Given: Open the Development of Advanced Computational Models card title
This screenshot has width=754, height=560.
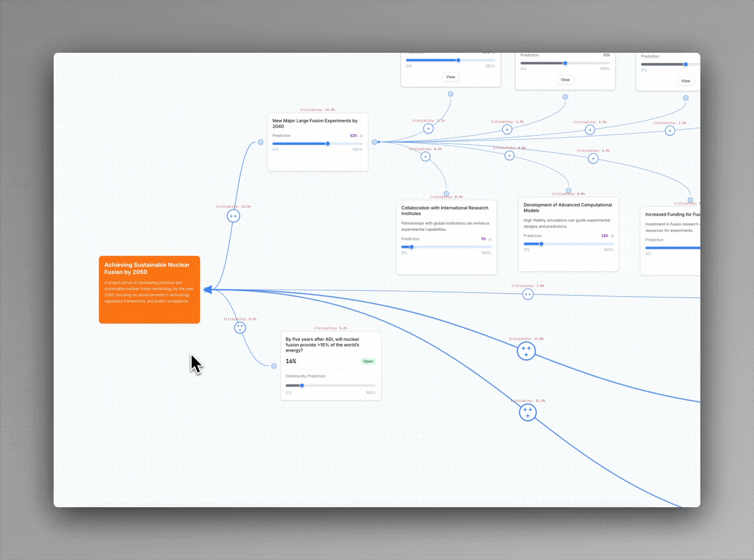Looking at the screenshot, I should tap(567, 208).
